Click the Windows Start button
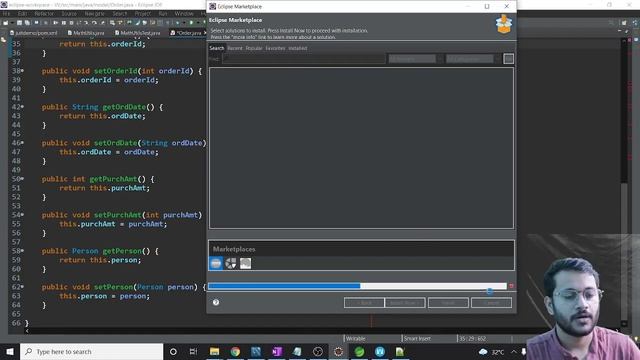This screenshot has width=640, height=360. pos(10,351)
